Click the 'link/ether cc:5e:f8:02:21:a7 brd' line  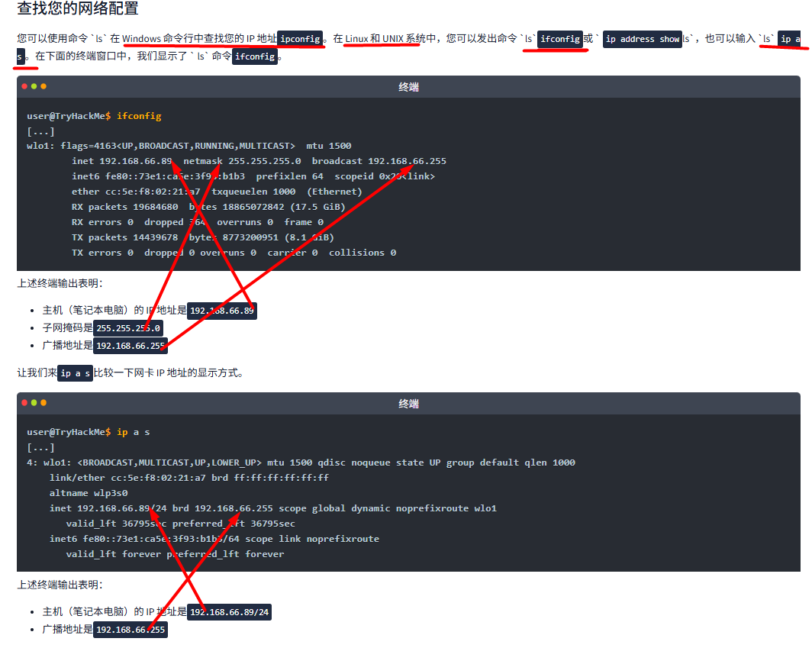[189, 478]
